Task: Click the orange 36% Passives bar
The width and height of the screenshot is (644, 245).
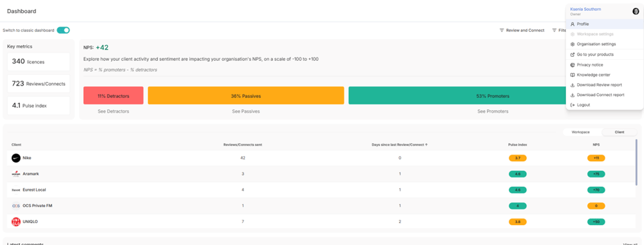Action: pos(245,95)
